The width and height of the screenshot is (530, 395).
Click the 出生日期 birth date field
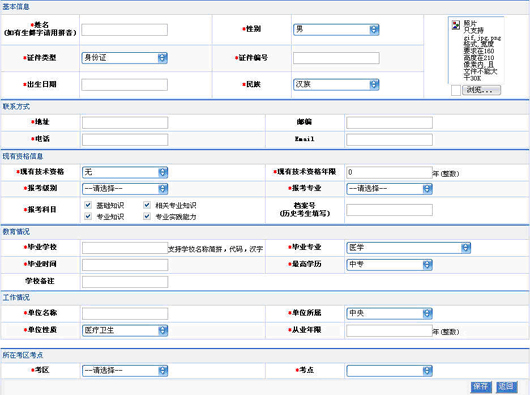[x=124, y=84]
